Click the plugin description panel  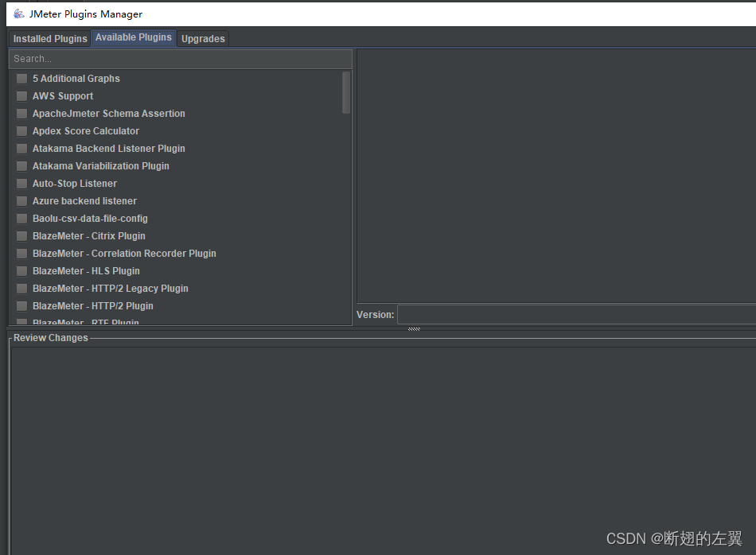click(x=556, y=176)
